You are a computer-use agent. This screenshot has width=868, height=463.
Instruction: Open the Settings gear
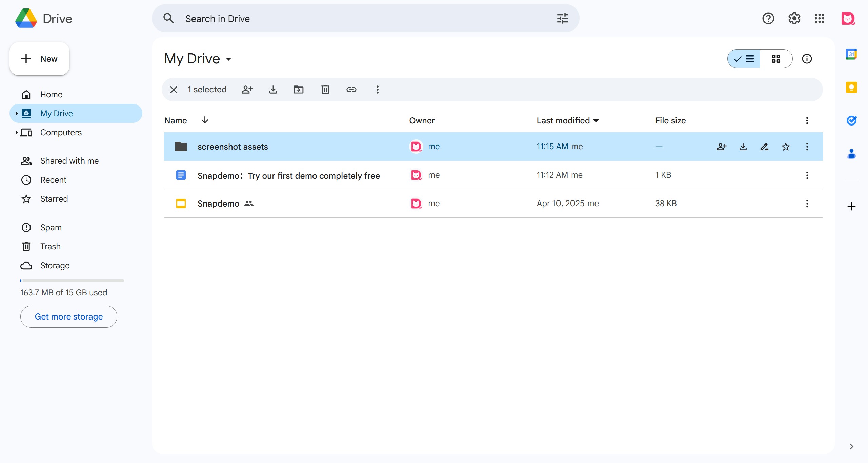pos(794,18)
